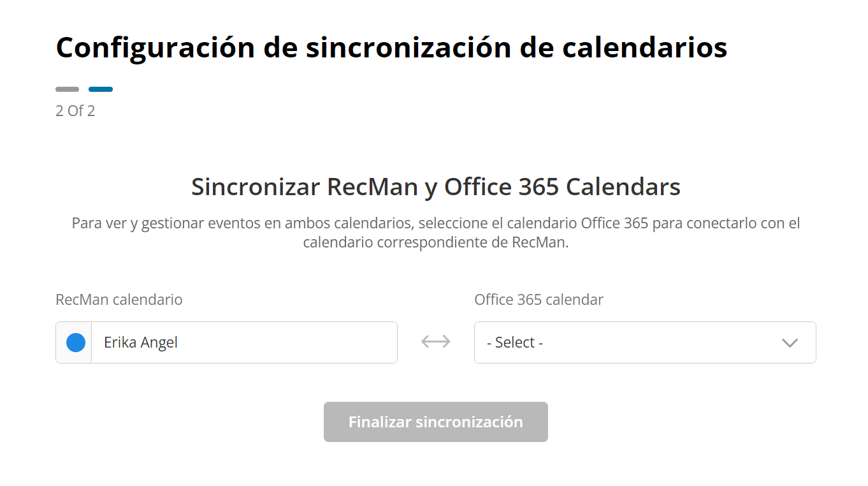The height and width of the screenshot is (486, 868).
Task: Click the 'calendario correspondiente de RecMan' text line
Action: click(436, 243)
